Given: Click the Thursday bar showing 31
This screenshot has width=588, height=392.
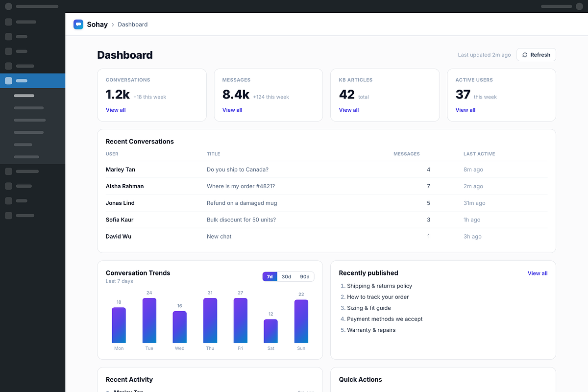Looking at the screenshot, I should pyautogui.click(x=210, y=320).
